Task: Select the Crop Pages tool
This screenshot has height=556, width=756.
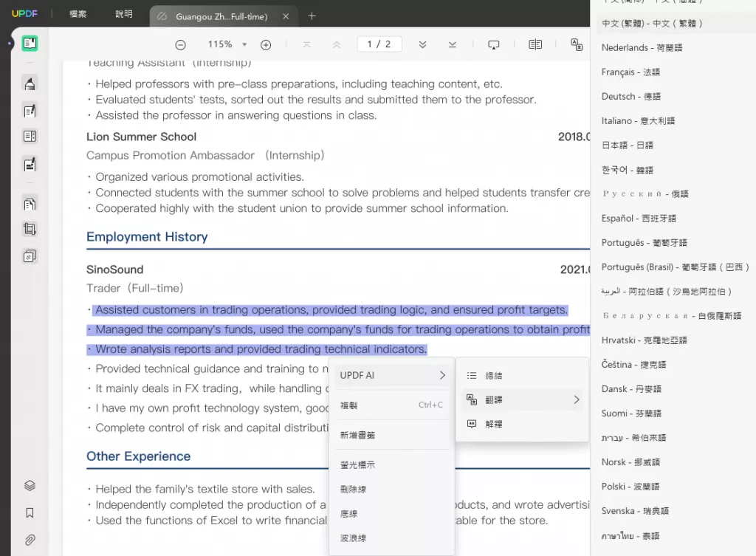Action: pyautogui.click(x=30, y=229)
